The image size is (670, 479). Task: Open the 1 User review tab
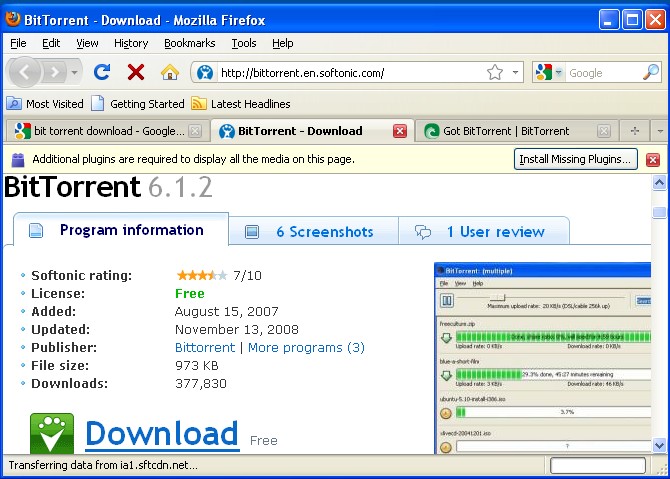tap(484, 232)
